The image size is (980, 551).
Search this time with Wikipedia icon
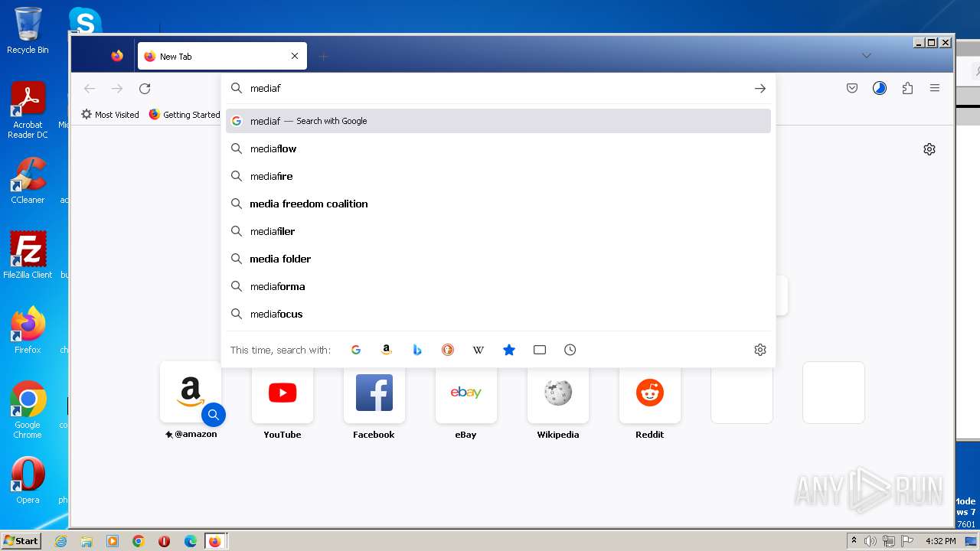pos(479,350)
